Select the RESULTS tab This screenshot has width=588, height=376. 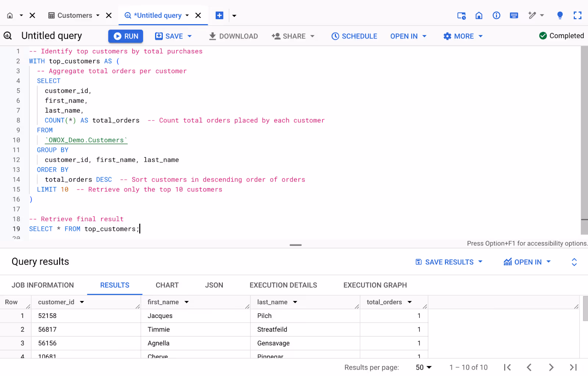click(x=115, y=285)
